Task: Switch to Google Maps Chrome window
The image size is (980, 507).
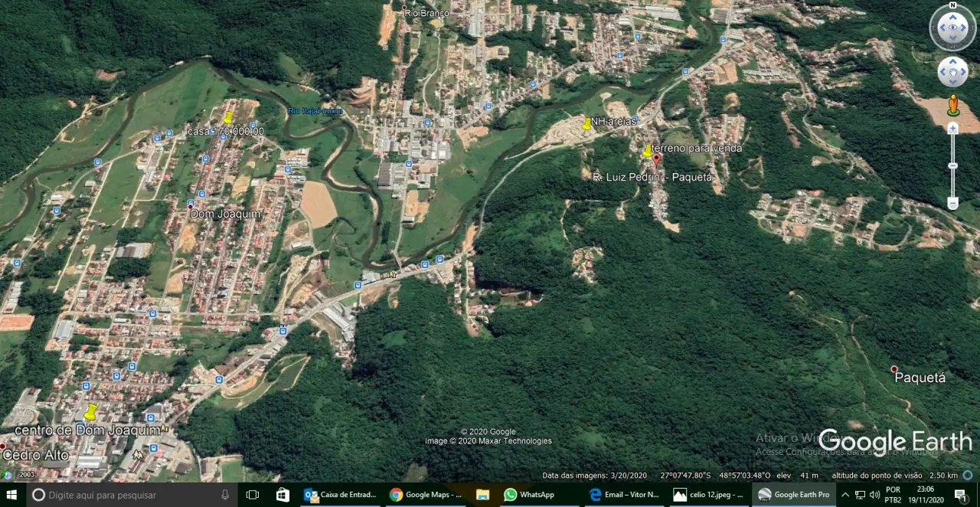Action: coord(426,495)
